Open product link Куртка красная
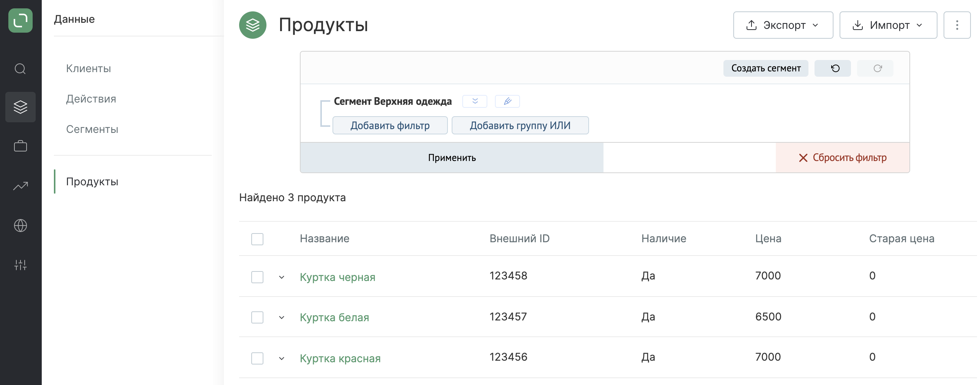980x385 pixels. coord(340,358)
